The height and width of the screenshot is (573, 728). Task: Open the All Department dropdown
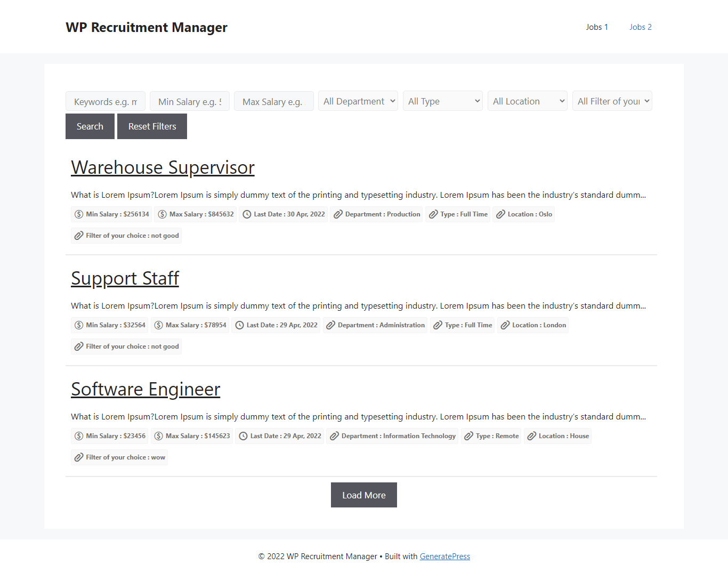(x=358, y=101)
